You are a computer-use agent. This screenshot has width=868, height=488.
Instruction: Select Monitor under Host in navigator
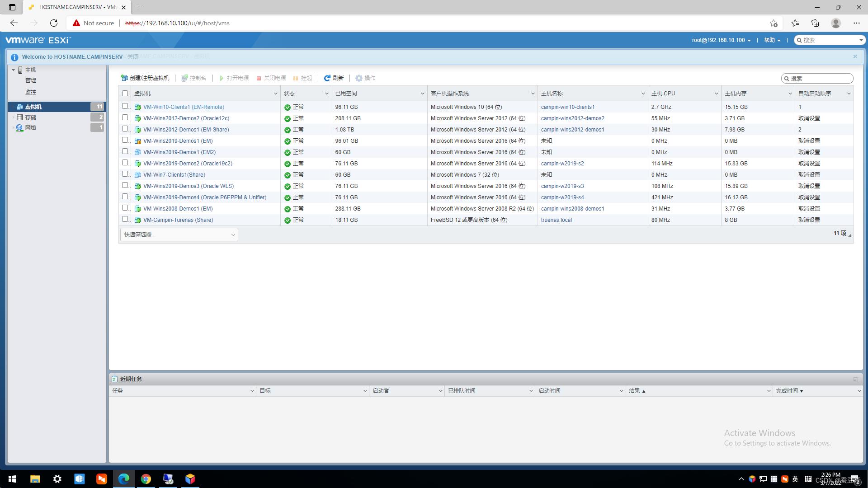31,92
